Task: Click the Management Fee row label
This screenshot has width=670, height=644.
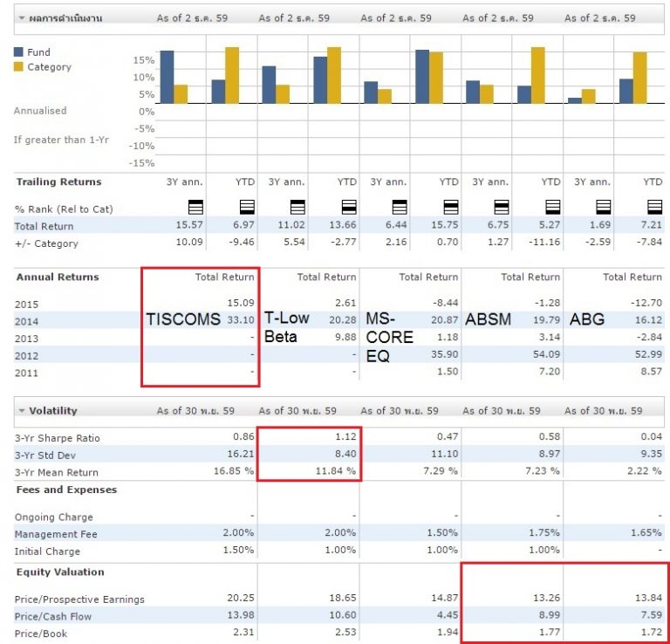Action: 56,534
